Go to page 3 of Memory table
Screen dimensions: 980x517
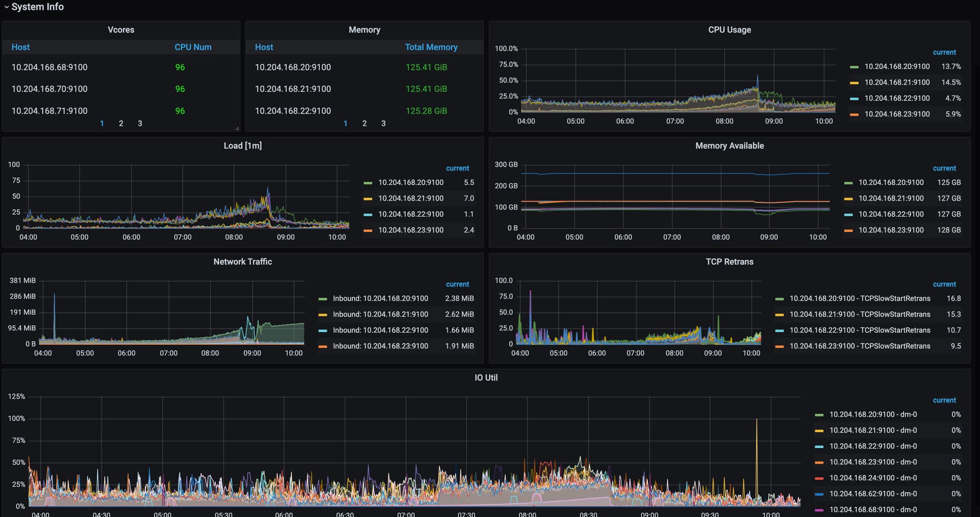tap(383, 124)
